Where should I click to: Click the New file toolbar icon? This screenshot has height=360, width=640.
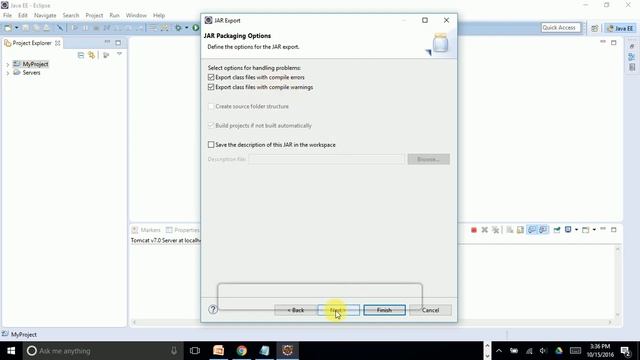point(8,28)
